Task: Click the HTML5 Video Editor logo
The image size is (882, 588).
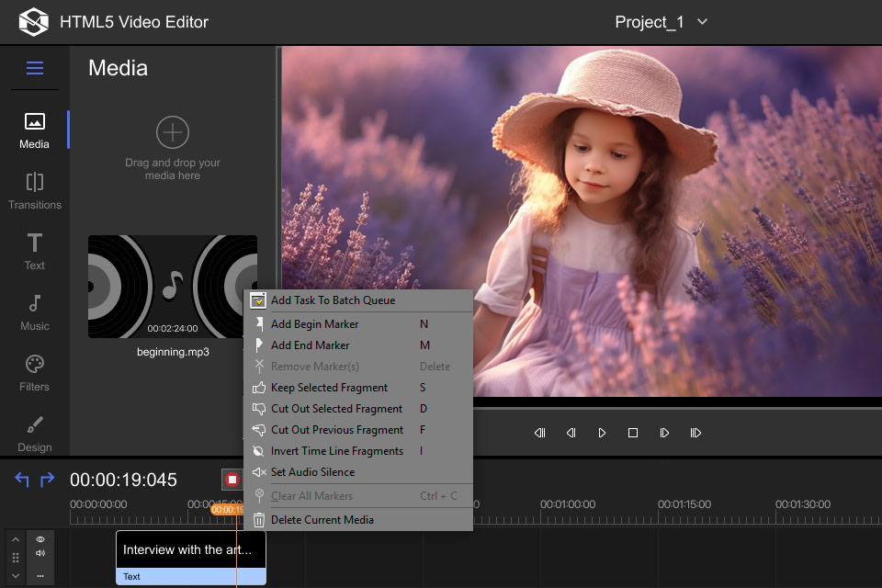Action: coord(33,22)
